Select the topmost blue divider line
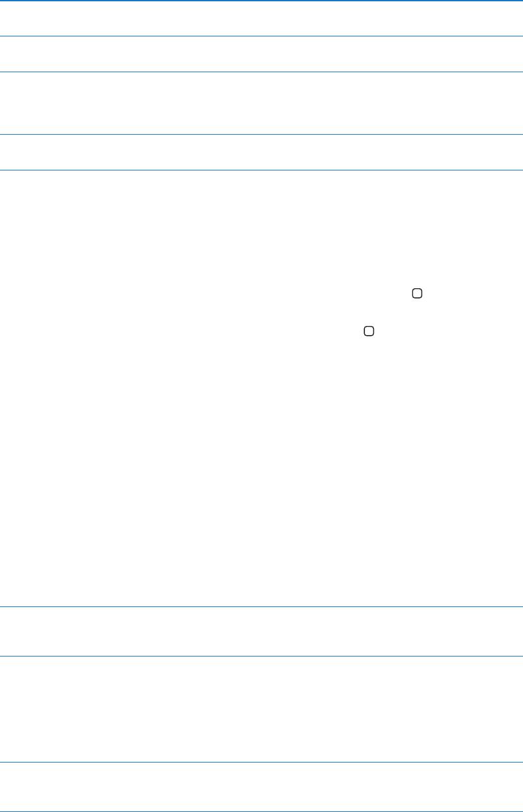The height and width of the screenshot is (812, 523). pos(261,1)
